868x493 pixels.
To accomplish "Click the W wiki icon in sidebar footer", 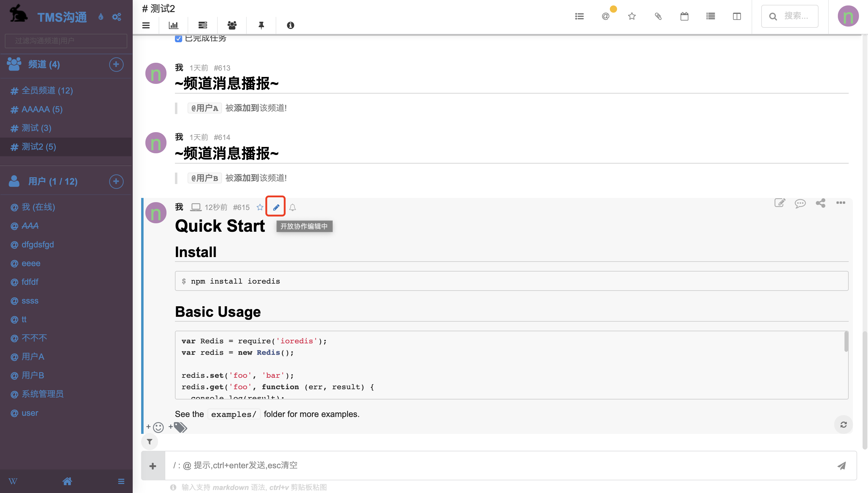I will (x=13, y=481).
